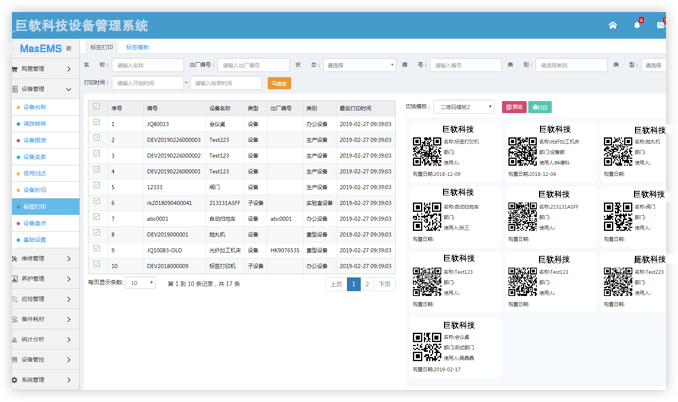Focus the print start time field
The image size is (678, 402).
pos(148,83)
